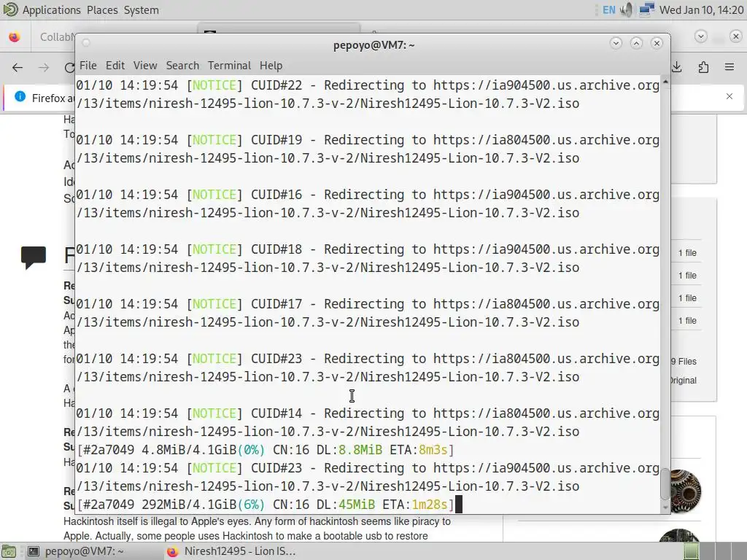The height and width of the screenshot is (560, 747).
Task: Click the MATE logo icon in top panel
Action: click(10, 9)
